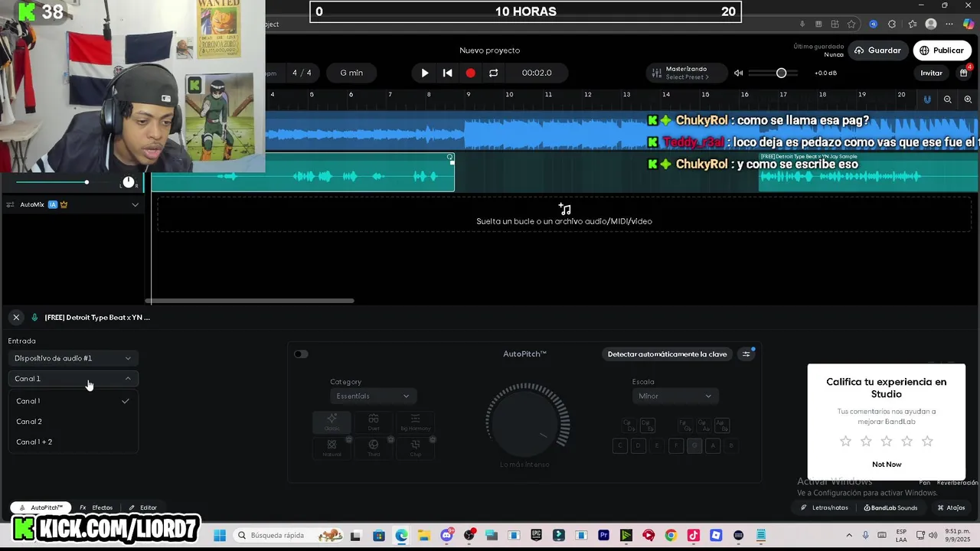Toggle the D note key
Image resolution: width=980 pixels, height=551 pixels.
click(638, 445)
